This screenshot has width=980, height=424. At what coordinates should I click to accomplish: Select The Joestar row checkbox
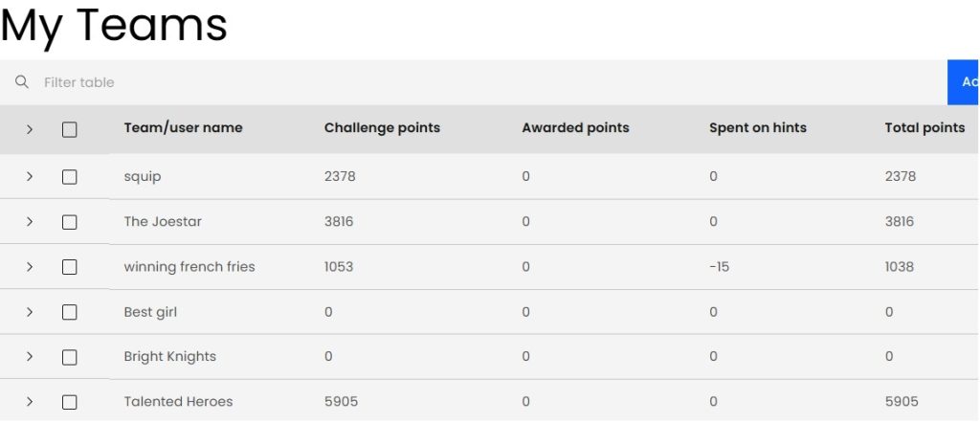tap(70, 222)
